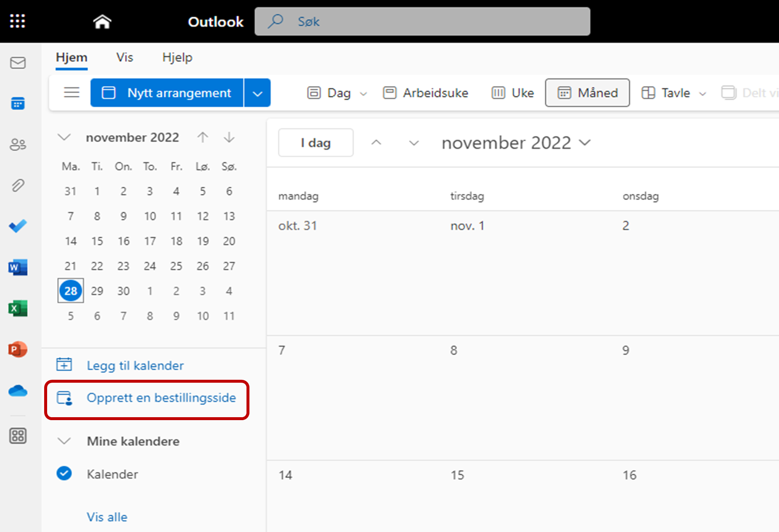Viewport: 779px width, 532px height.
Task: Open Excel from the sidebar
Action: [18, 308]
